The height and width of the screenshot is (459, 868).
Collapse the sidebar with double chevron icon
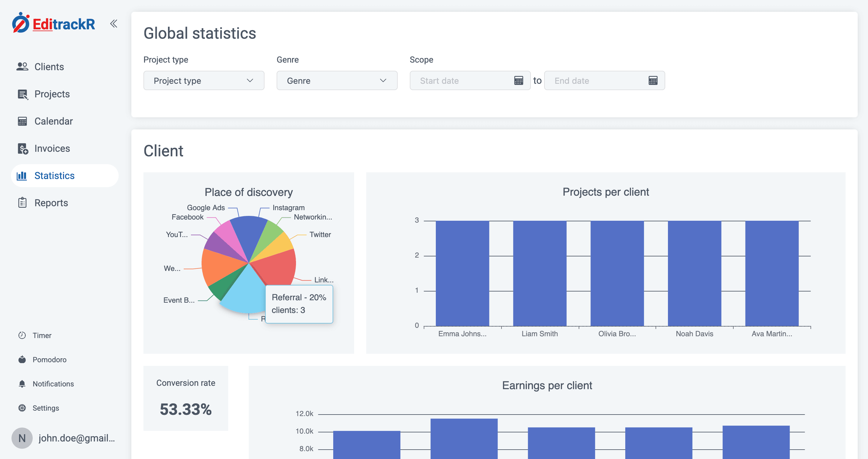click(113, 24)
